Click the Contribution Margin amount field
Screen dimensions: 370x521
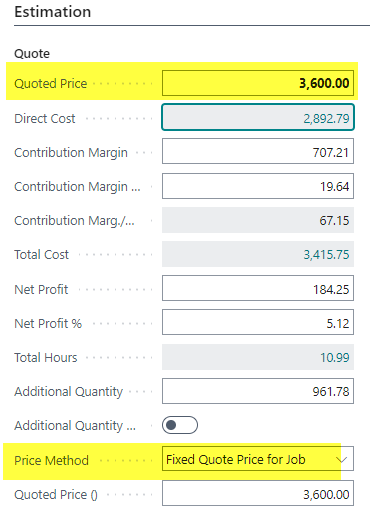(x=258, y=152)
